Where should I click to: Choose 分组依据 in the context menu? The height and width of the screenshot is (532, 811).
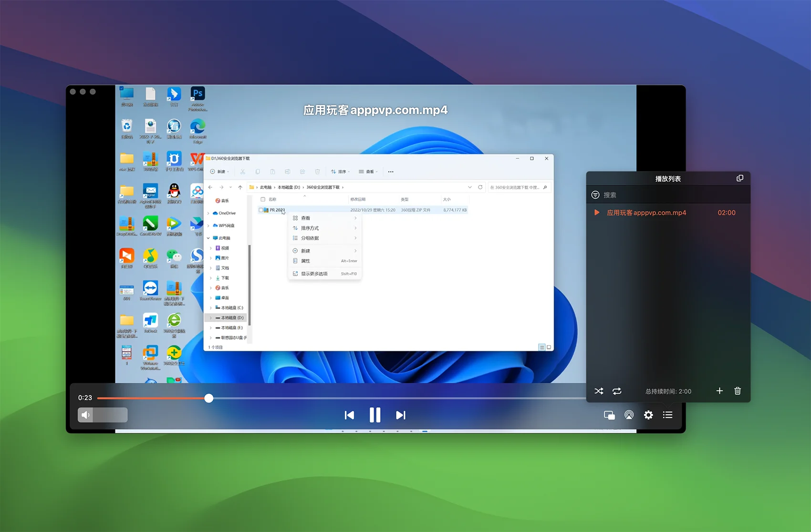324,238
